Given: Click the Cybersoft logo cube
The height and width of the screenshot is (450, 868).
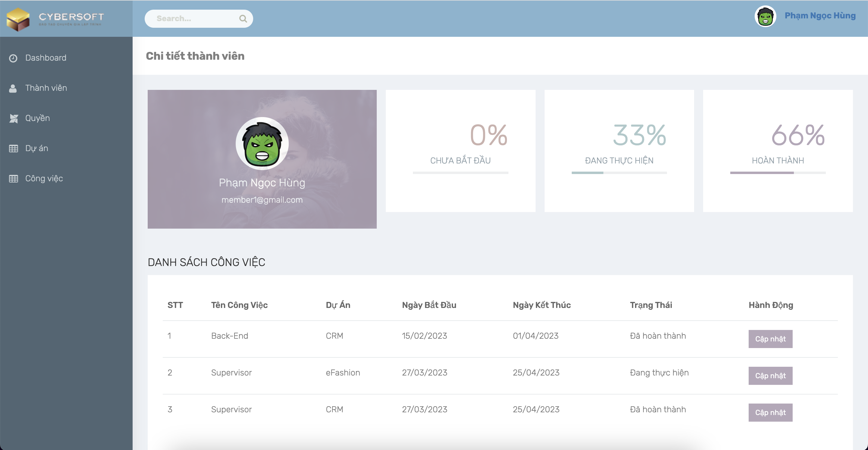Looking at the screenshot, I should point(18,19).
